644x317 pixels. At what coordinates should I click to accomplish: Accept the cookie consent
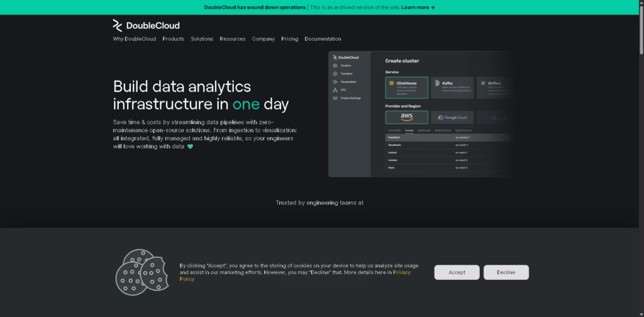coord(457,272)
